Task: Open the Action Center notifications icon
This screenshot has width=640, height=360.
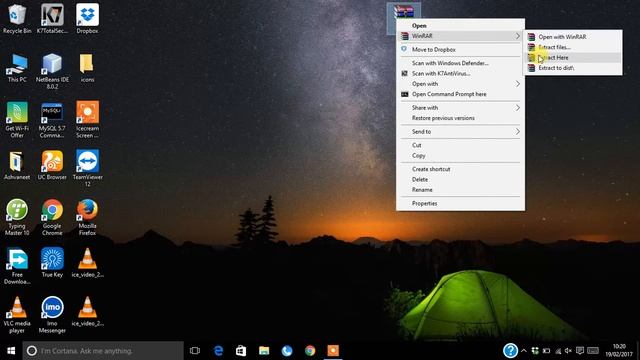Action: pyautogui.click(x=580, y=351)
